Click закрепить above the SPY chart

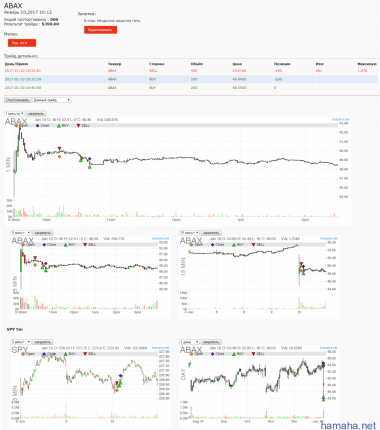pyautogui.click(x=43, y=342)
